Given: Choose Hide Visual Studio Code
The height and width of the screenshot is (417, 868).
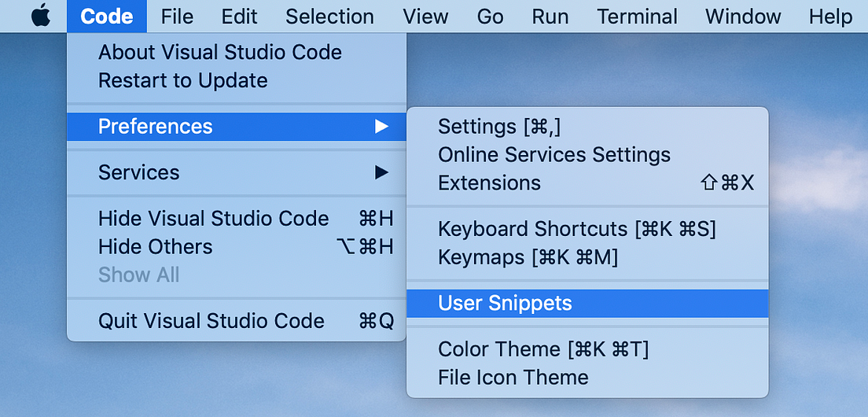Looking at the screenshot, I should coord(237,219).
